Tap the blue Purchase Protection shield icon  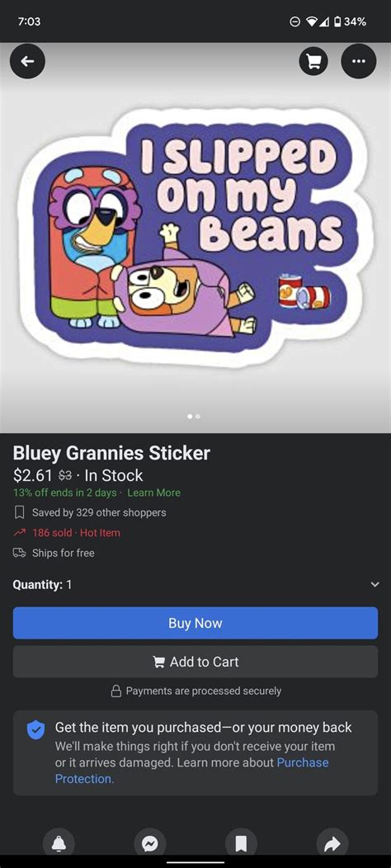point(35,729)
